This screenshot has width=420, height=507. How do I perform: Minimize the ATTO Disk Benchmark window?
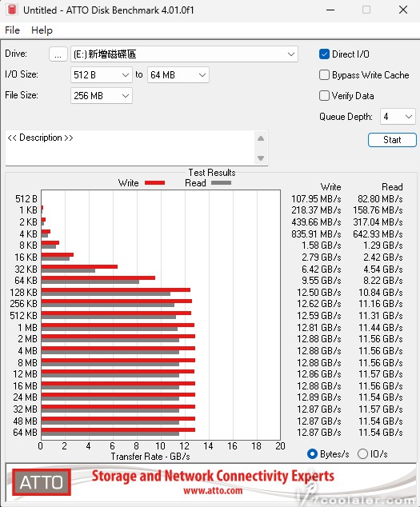coord(330,10)
